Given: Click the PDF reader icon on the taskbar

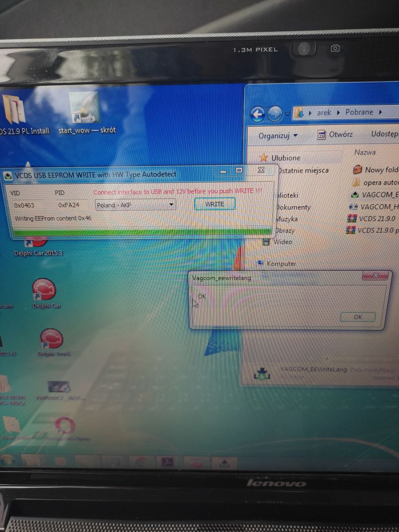Looking at the screenshot, I should (167, 463).
